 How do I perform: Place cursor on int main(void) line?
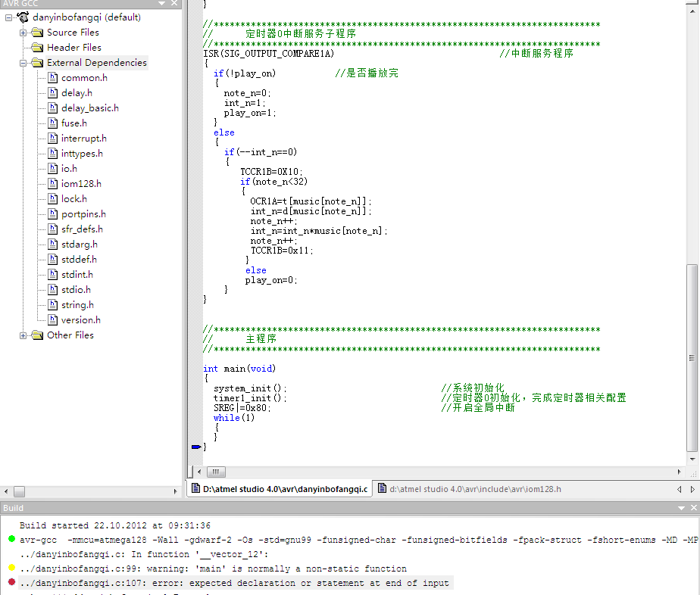239,369
